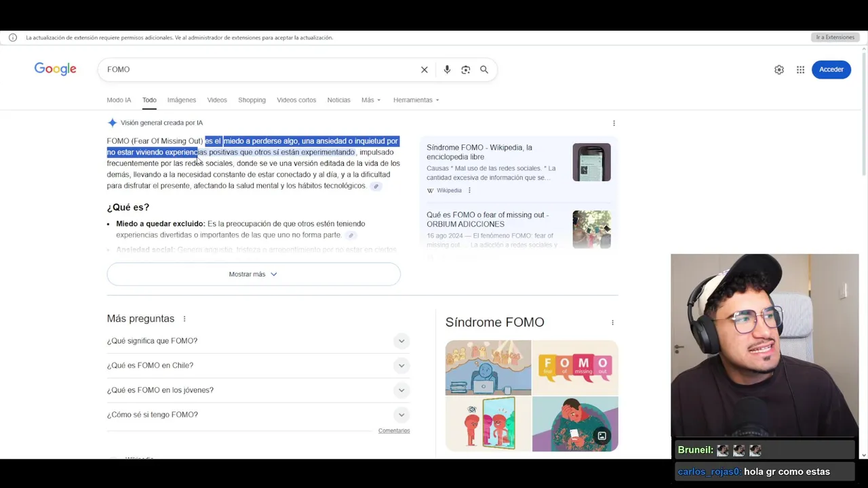Open image of figures looking in mirror

(x=488, y=424)
